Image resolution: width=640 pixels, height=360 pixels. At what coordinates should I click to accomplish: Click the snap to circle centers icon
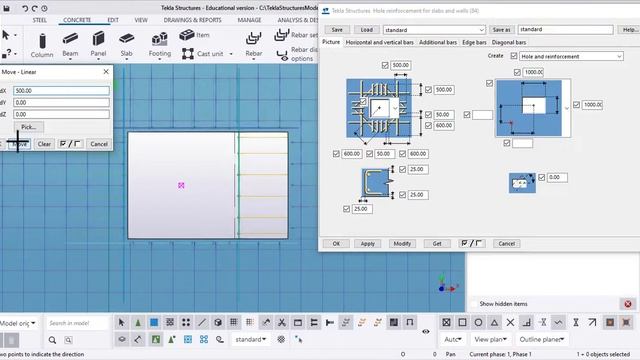coord(478,322)
